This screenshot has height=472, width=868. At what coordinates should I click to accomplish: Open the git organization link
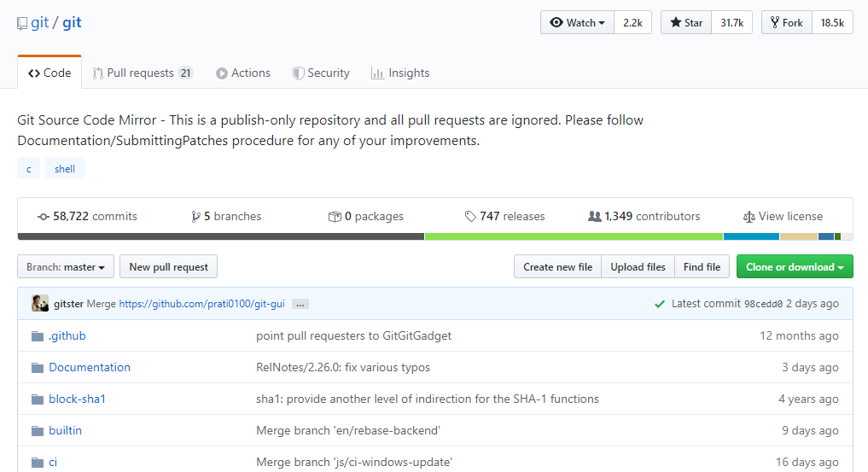[40, 23]
